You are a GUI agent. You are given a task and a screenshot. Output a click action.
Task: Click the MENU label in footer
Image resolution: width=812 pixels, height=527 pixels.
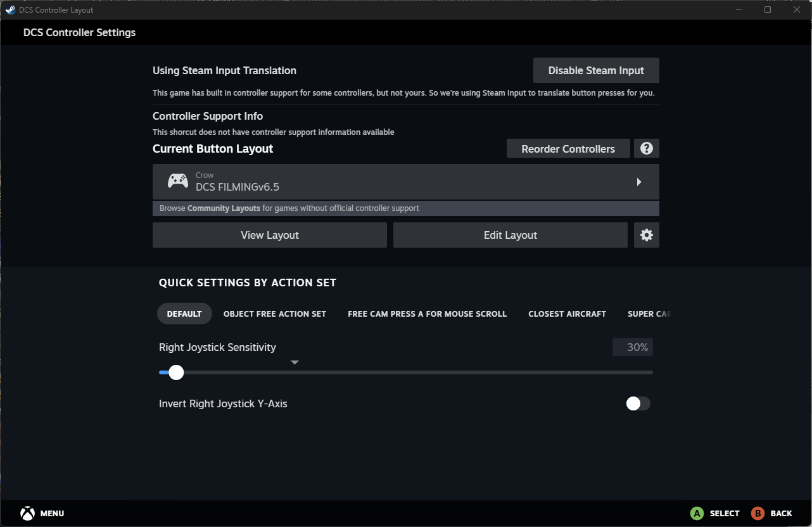(53, 513)
